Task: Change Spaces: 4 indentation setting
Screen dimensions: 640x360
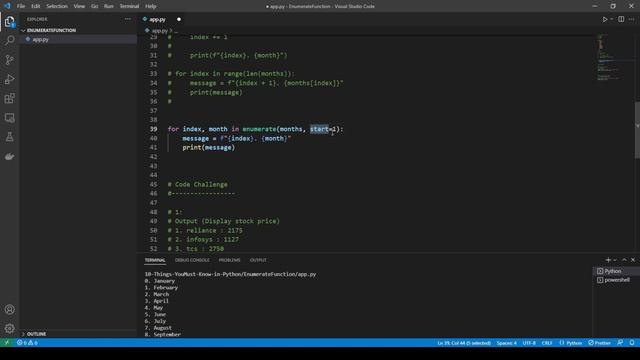Action: (x=507, y=343)
